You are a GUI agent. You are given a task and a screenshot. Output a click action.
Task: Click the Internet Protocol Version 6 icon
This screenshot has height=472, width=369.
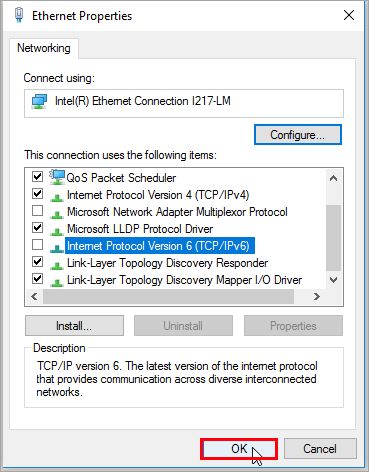pos(57,248)
